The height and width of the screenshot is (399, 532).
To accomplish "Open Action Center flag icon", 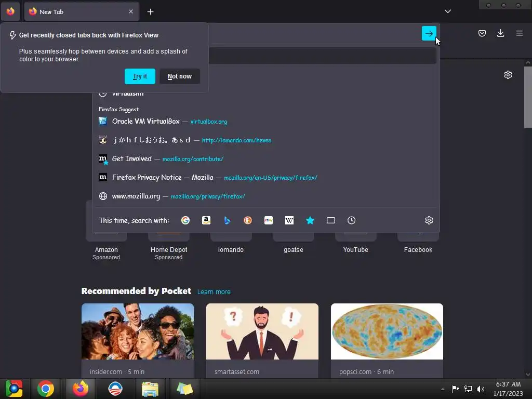I will (455, 389).
